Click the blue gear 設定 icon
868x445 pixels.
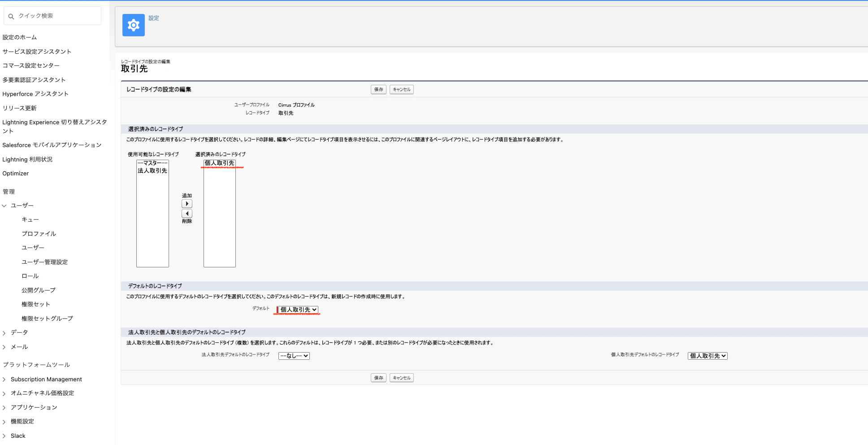click(134, 25)
